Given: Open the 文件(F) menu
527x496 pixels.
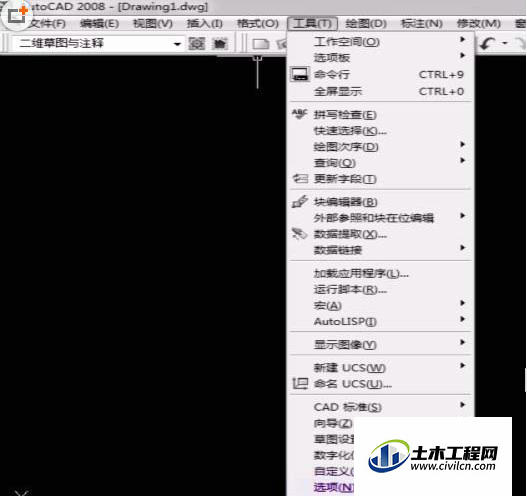Looking at the screenshot, I should tap(47, 24).
